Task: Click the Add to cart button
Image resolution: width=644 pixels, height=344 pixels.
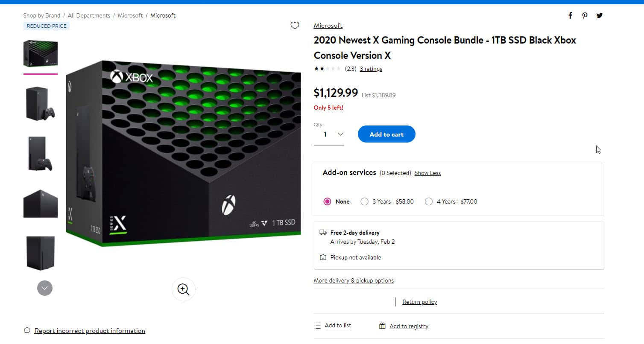Action: tap(386, 134)
